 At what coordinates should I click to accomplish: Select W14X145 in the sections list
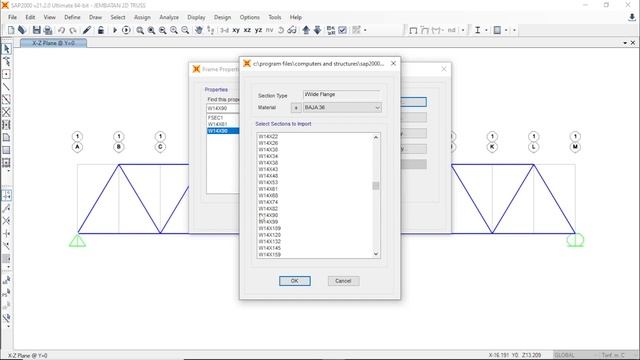pyautogui.click(x=269, y=248)
